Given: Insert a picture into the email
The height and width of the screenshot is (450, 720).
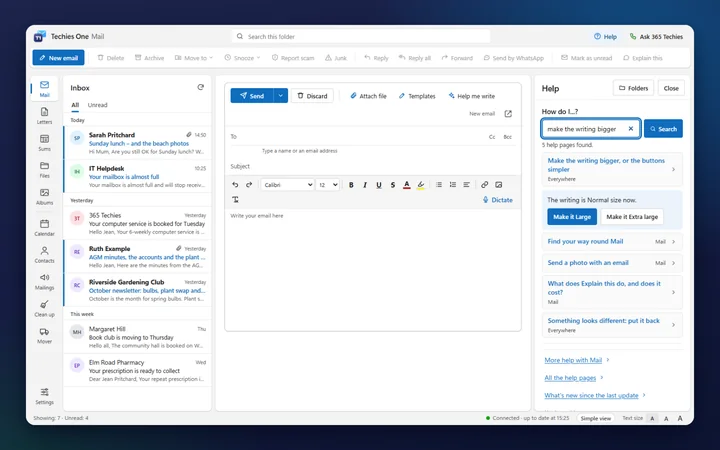Looking at the screenshot, I should pyautogui.click(x=499, y=185).
